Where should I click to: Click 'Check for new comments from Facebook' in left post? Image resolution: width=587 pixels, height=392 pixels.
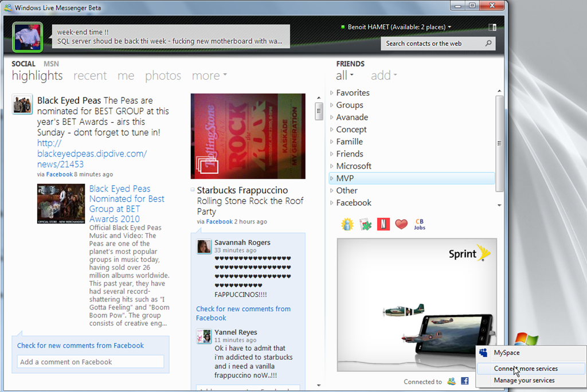(x=80, y=345)
